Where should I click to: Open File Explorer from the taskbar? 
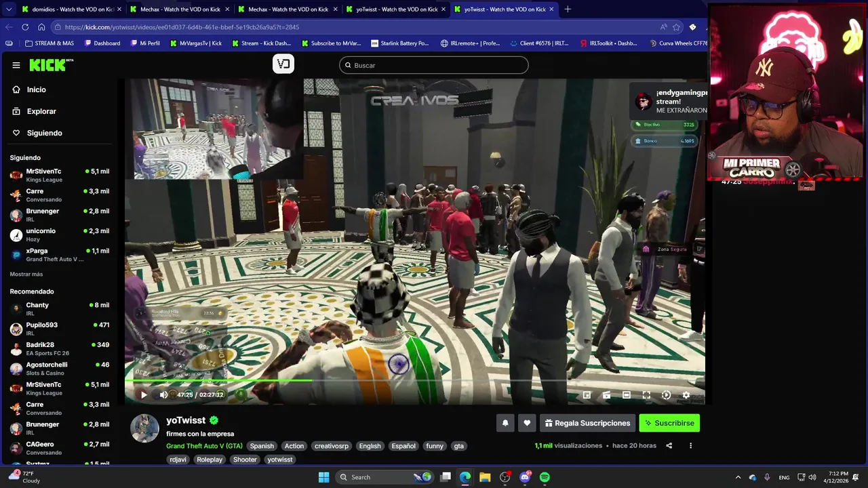tap(485, 477)
